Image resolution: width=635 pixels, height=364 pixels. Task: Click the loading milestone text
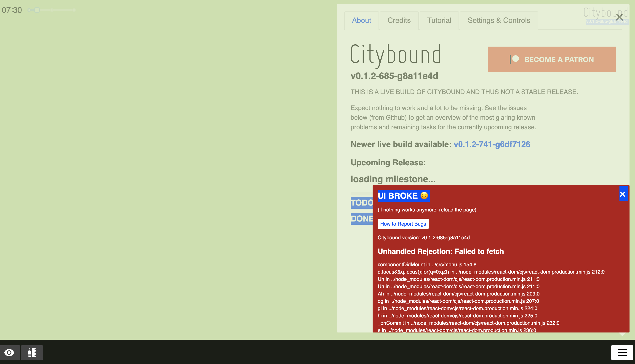[393, 179]
